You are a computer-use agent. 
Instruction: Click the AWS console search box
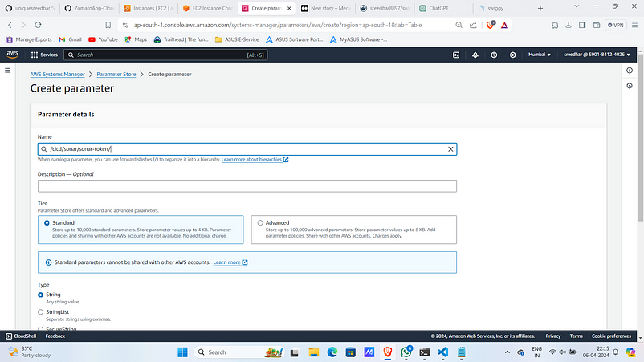pyautogui.click(x=165, y=55)
